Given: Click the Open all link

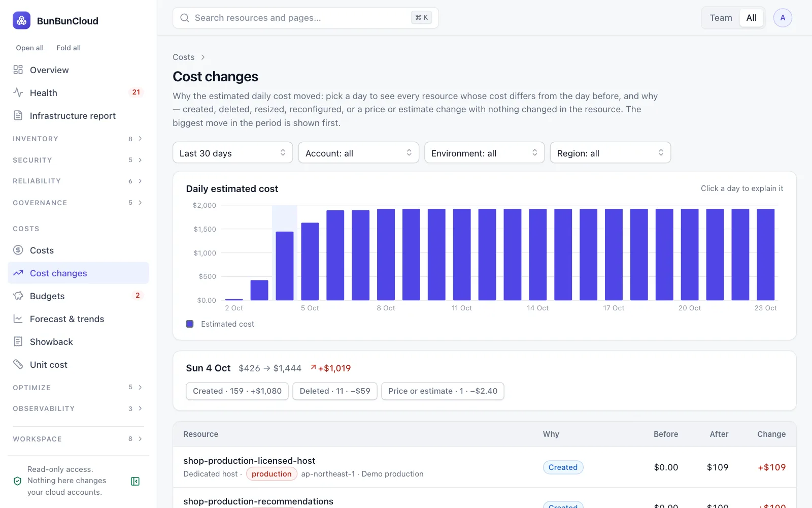Looking at the screenshot, I should 29,48.
